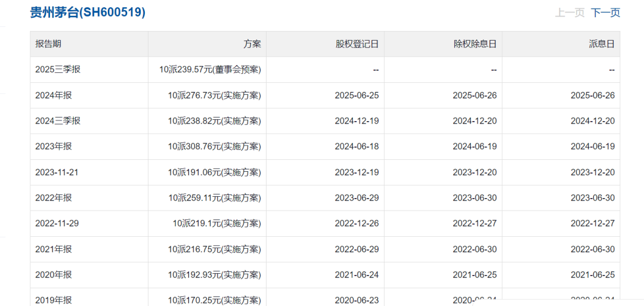Select the 2022-11-29 report period cell

point(57,224)
